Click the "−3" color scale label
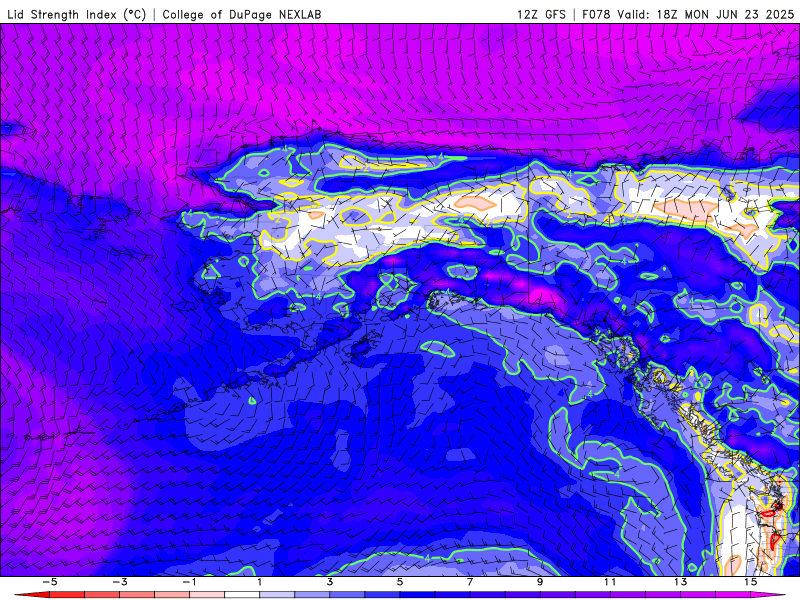This screenshot has width=800, height=600. 119,582
